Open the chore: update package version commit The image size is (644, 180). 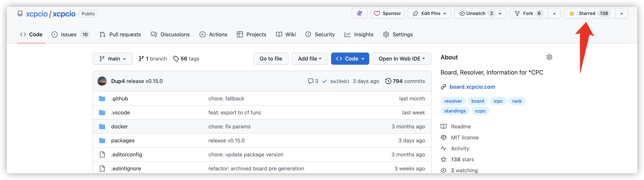246,155
